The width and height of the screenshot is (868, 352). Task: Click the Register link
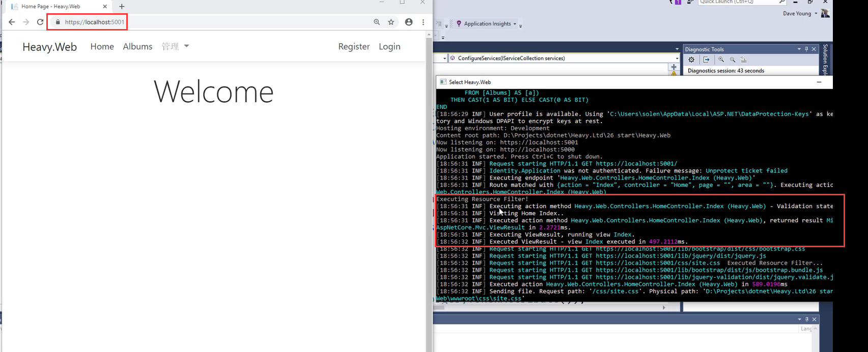tap(354, 46)
